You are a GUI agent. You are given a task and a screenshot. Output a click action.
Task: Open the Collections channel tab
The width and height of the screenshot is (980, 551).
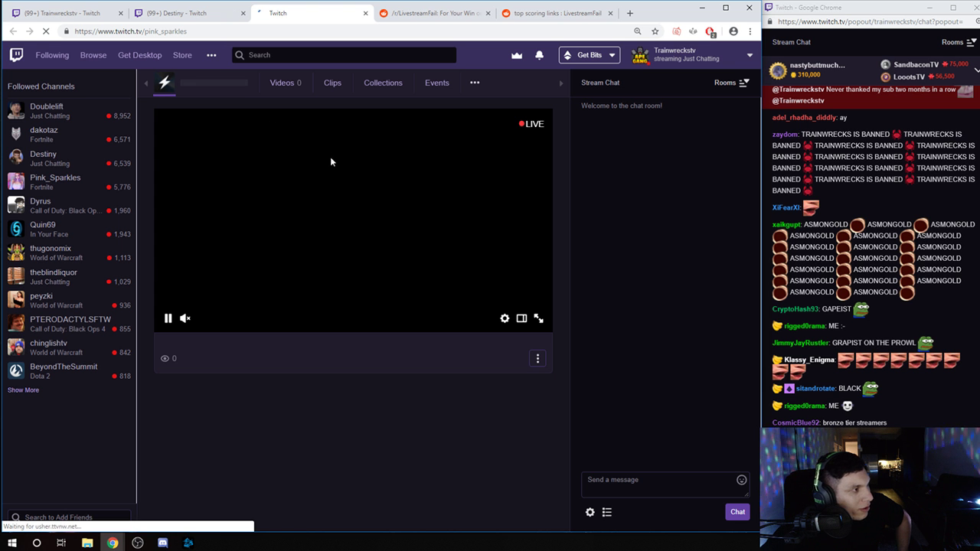click(383, 83)
